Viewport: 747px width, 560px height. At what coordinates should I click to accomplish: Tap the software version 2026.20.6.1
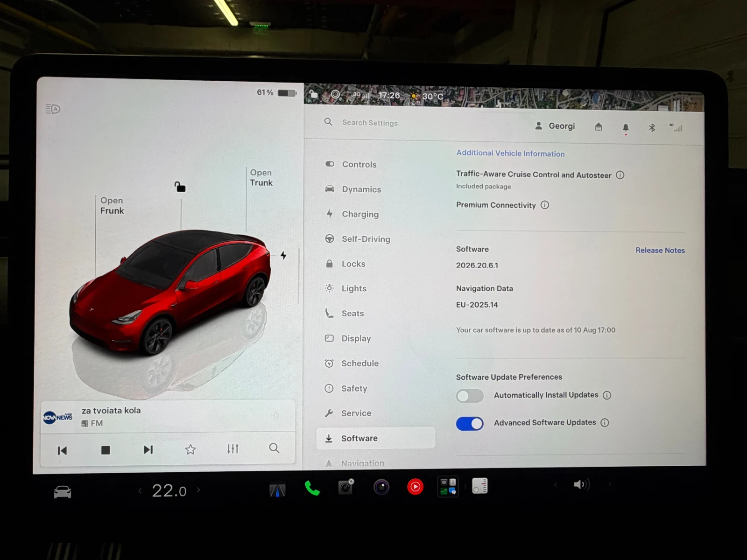tap(477, 265)
